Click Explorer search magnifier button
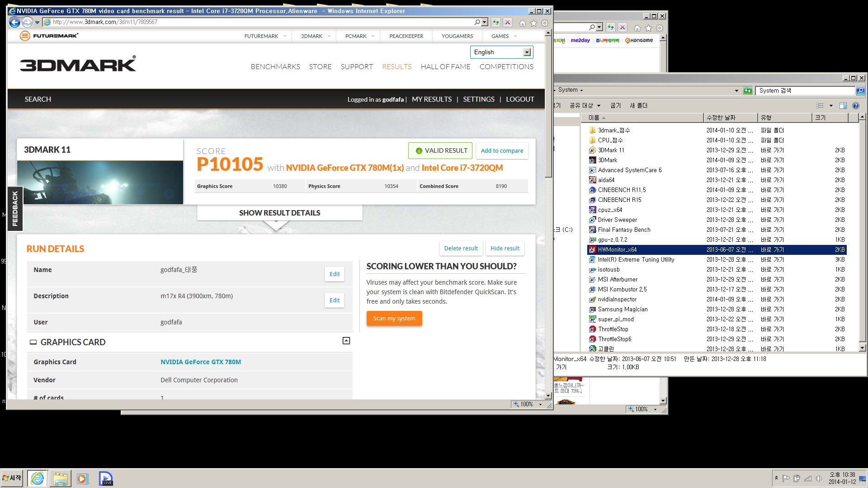Screen dimensions: 868x488 tap(860, 91)
